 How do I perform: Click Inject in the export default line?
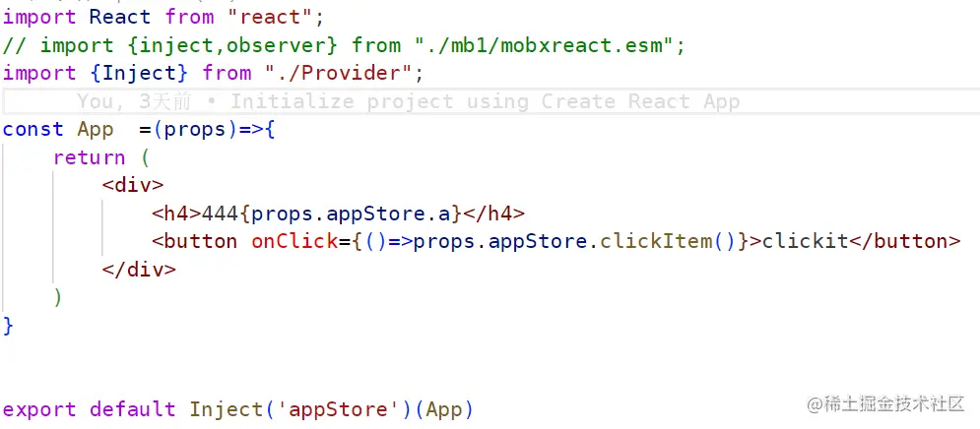pos(227,409)
